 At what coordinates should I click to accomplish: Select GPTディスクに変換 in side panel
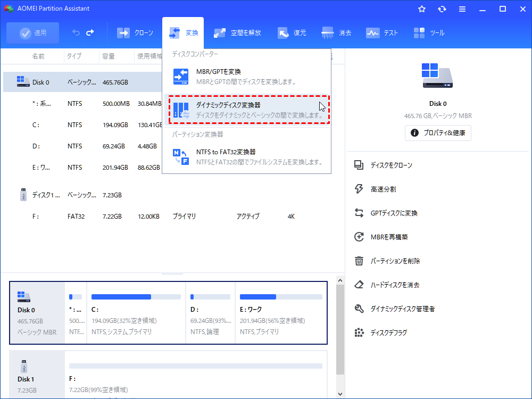(394, 213)
